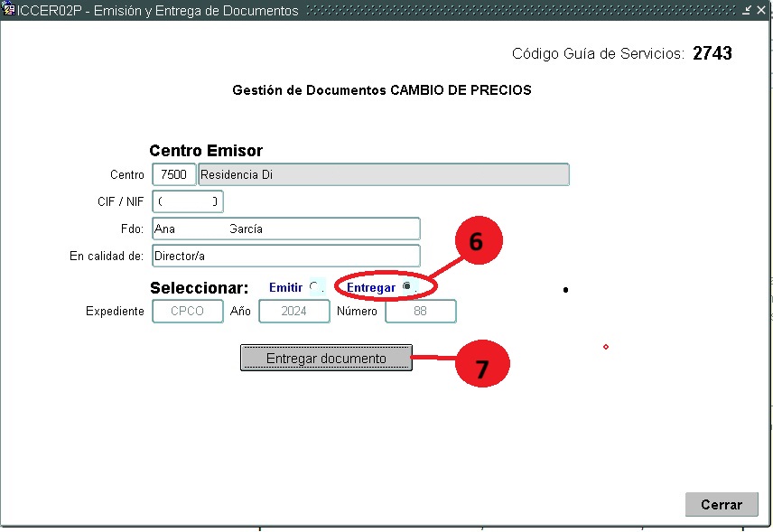Click the Número field showing 88
This screenshot has height=532, width=773.
tap(420, 311)
